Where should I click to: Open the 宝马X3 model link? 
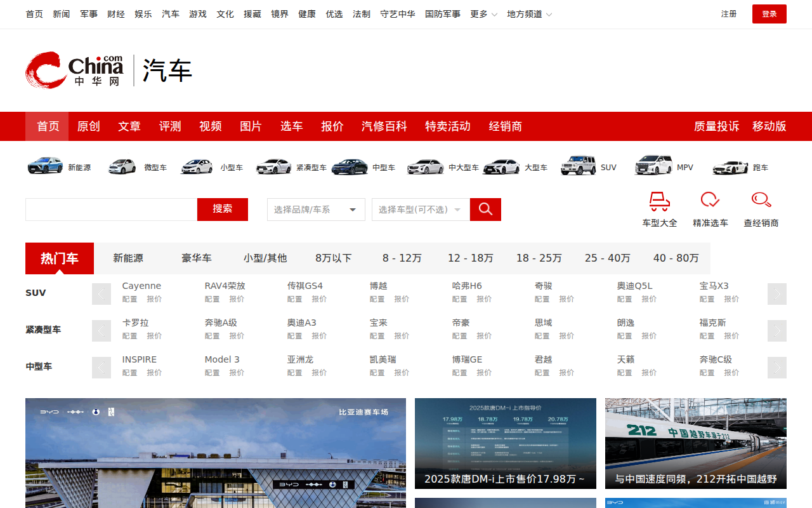[714, 286]
